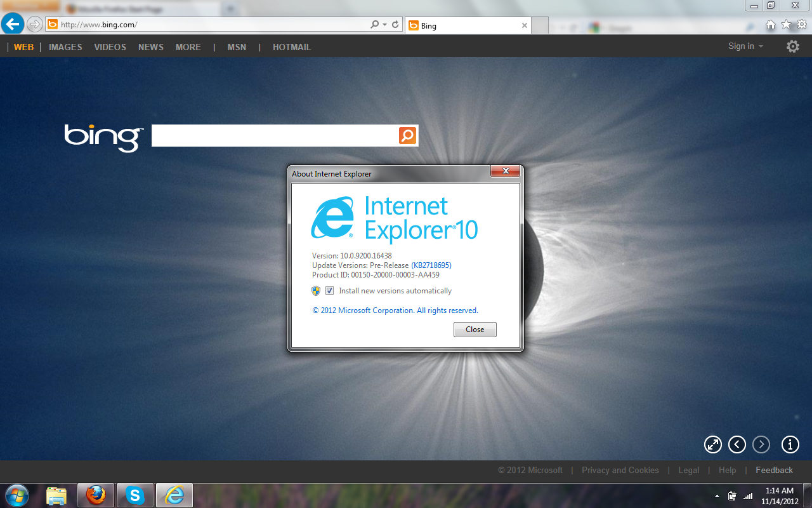The width and height of the screenshot is (812, 508).
Task: Open Bing settings gear icon
Action: pos(793,46)
